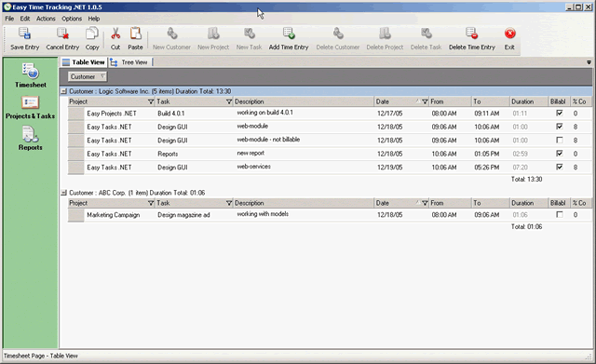Sort by Billable column in ABC Corp. group
Viewport: 596px width, 364px height.
[559, 203]
